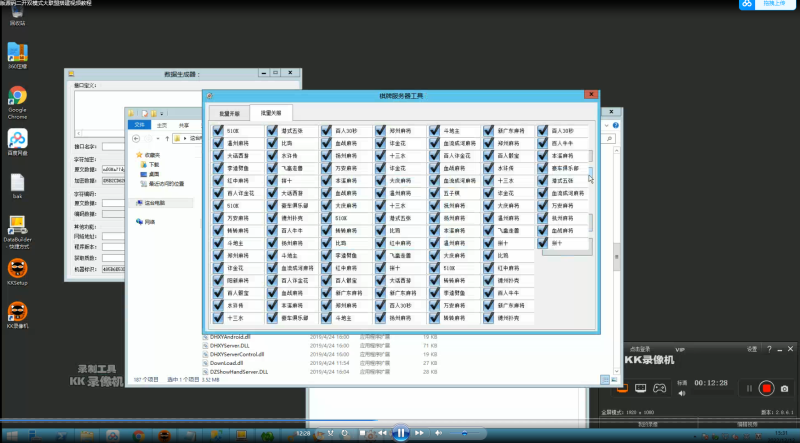Screen dimensions: 800x443
Task: Switch Explorer to details view icon
Action: (605, 380)
